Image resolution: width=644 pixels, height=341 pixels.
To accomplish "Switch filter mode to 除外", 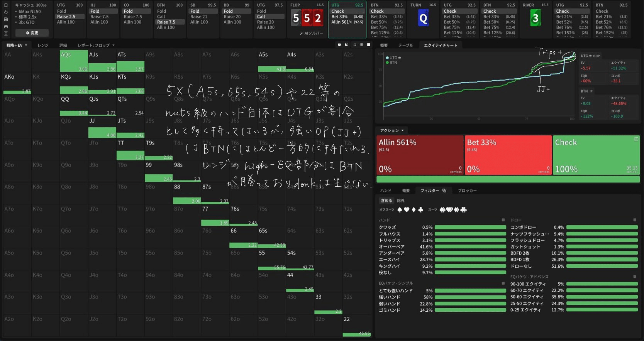I will click(x=401, y=201).
